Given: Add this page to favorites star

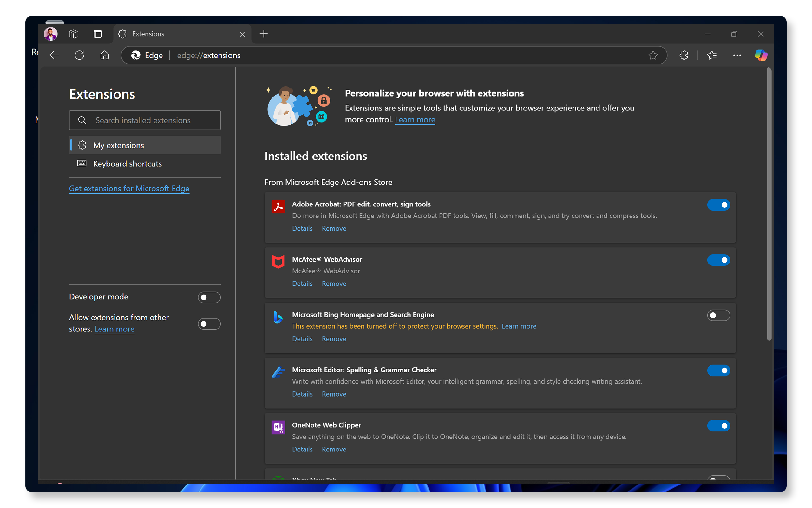Looking at the screenshot, I should 653,55.
